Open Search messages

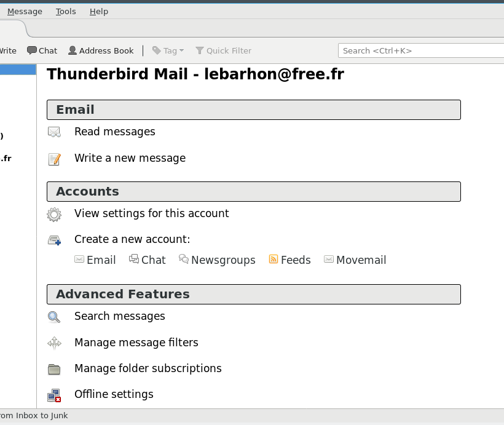120,316
